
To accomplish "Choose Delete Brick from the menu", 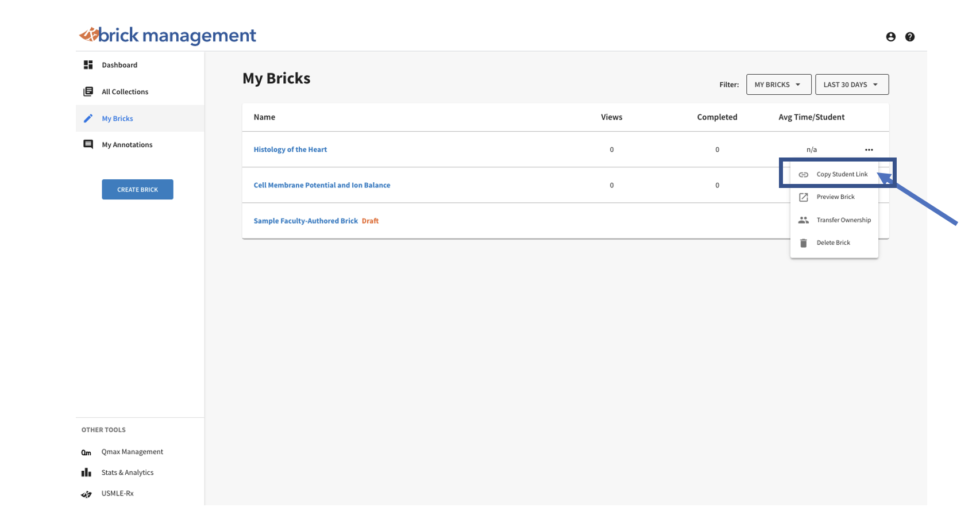I will pos(834,243).
